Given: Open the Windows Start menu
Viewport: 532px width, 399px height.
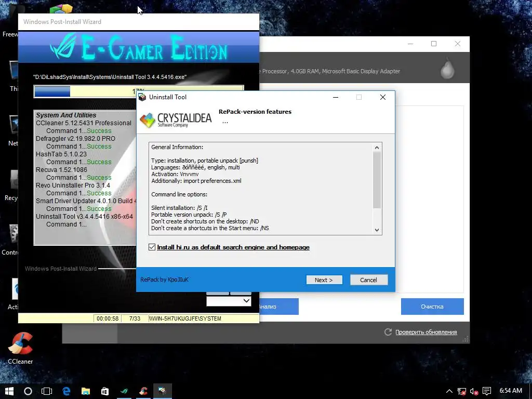Looking at the screenshot, I should click(9, 391).
